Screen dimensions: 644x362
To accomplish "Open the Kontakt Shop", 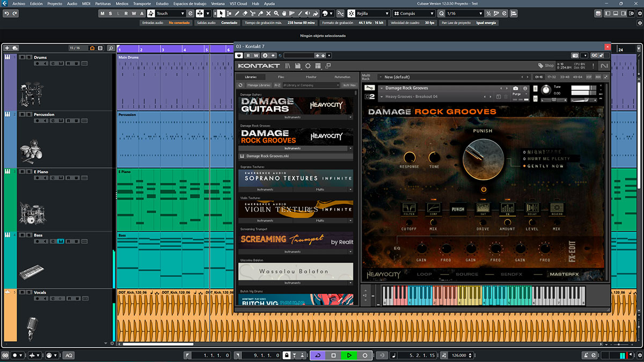I will point(546,66).
